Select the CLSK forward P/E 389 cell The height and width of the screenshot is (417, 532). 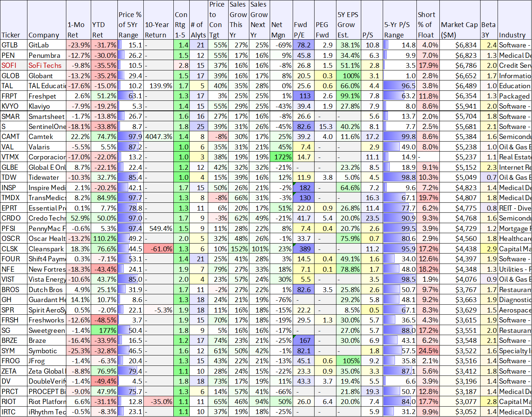pos(303,249)
